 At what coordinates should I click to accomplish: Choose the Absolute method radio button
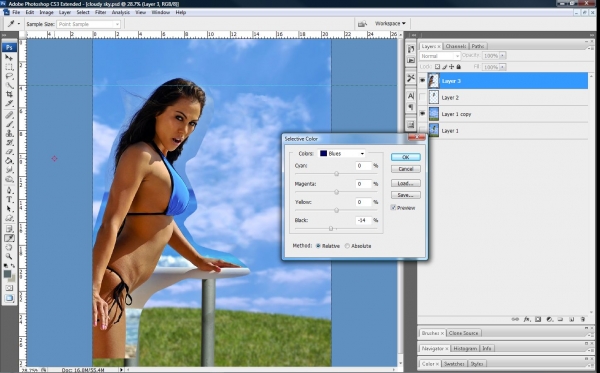(347, 246)
